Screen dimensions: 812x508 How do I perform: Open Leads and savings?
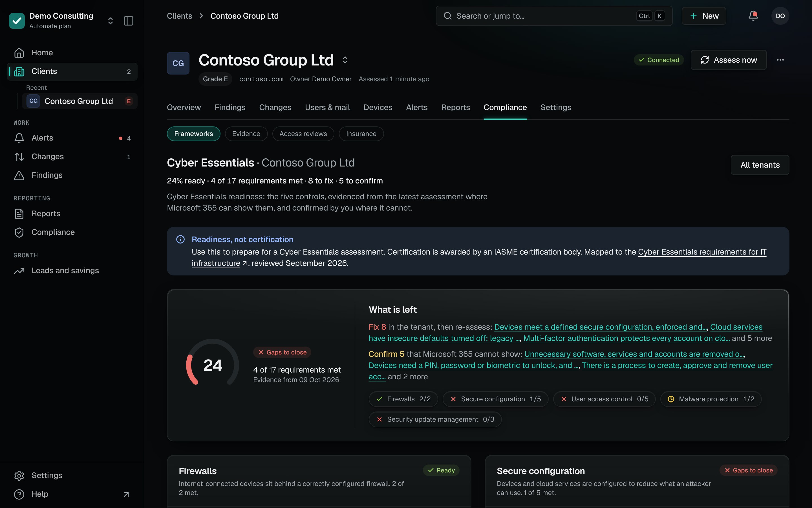(72, 271)
